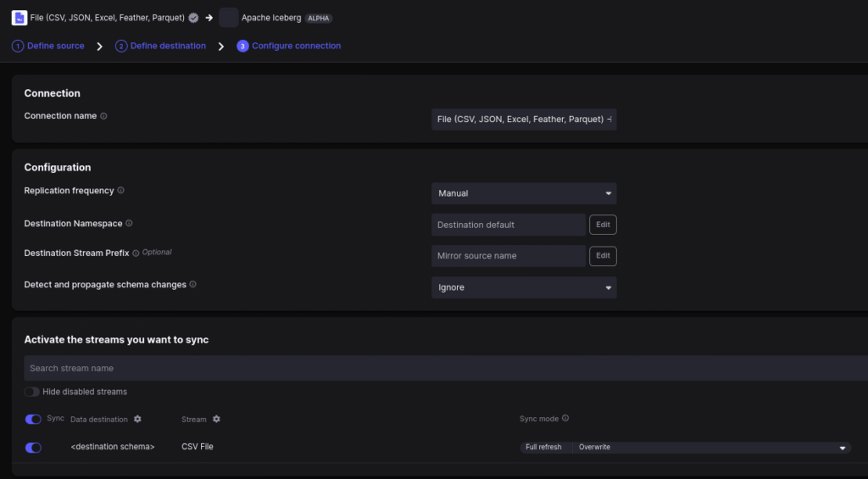Click the Destination default namespace field
Viewport: 868px width, 479px height.
pyautogui.click(x=509, y=225)
